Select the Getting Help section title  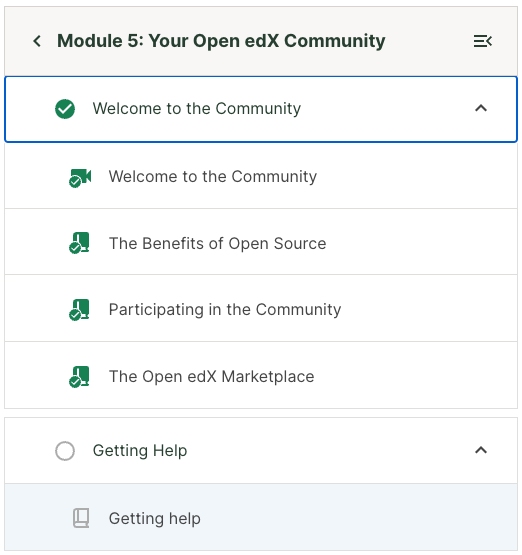point(140,451)
